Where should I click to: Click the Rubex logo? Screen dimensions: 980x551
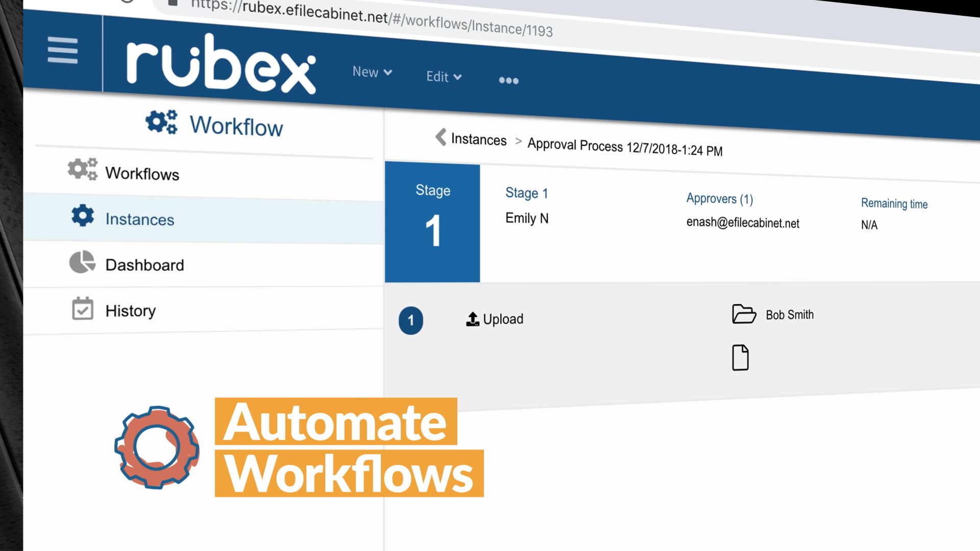pos(220,65)
